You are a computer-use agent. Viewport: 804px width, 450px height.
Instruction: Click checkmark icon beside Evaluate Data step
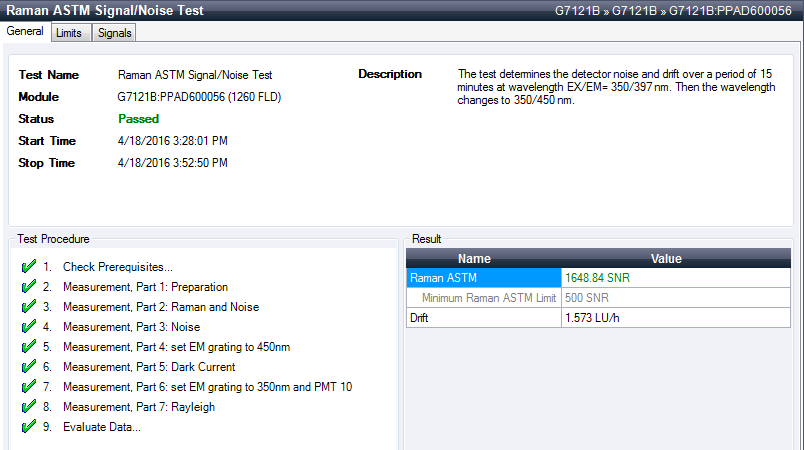point(28,427)
